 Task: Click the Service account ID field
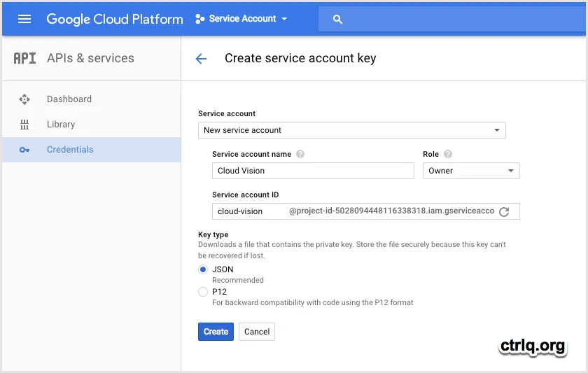[x=365, y=211]
